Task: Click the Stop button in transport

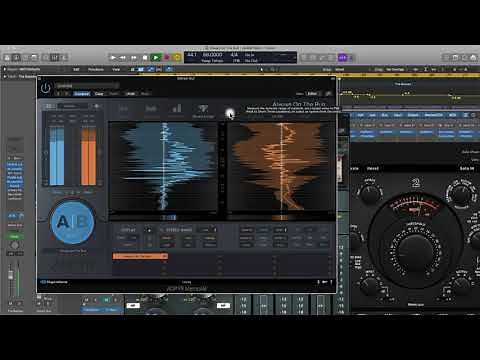Action: pos(145,58)
